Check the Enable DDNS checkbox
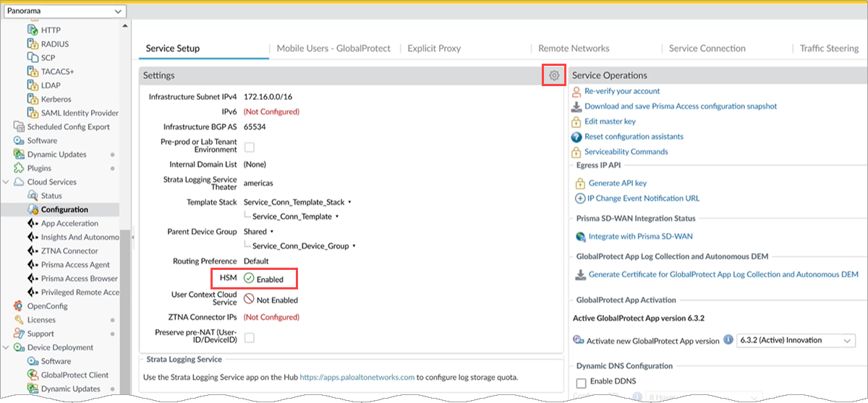This screenshot has height=403, width=868. click(581, 382)
